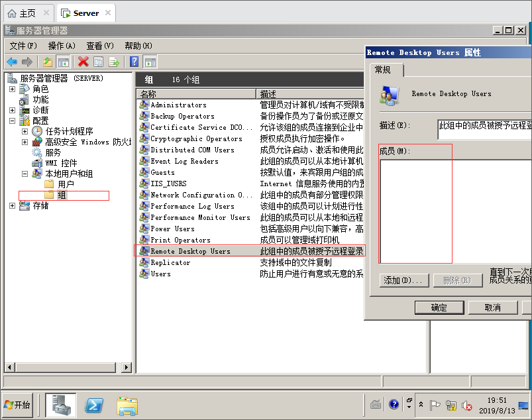Collapse the 配置 tree node
Image resolution: width=532 pixels, height=420 pixels.
[x=13, y=121]
